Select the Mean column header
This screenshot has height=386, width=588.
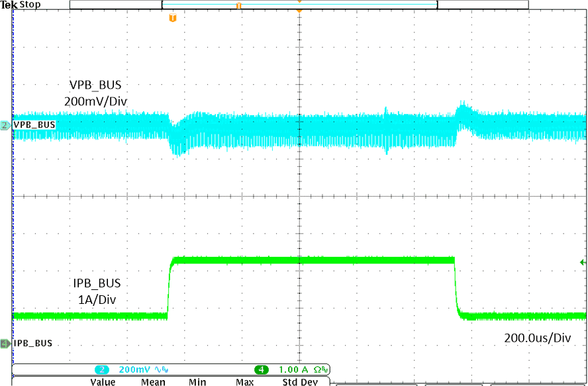coord(154,383)
